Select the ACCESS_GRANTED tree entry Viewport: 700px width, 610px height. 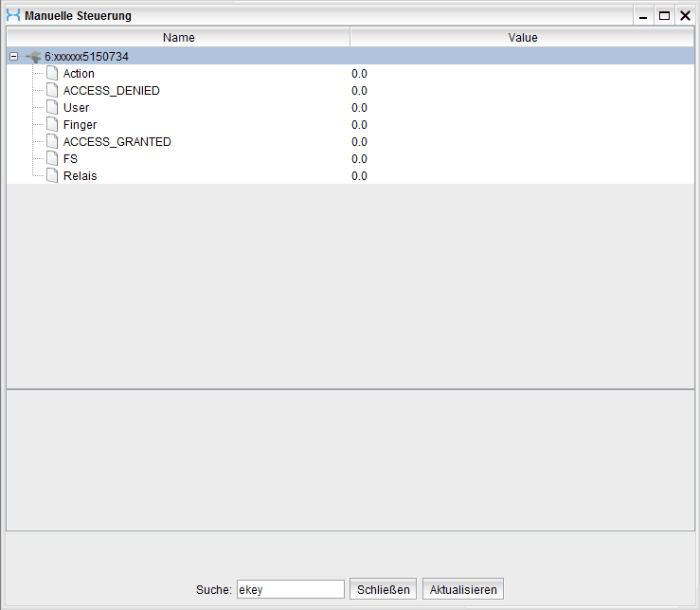pyautogui.click(x=117, y=142)
